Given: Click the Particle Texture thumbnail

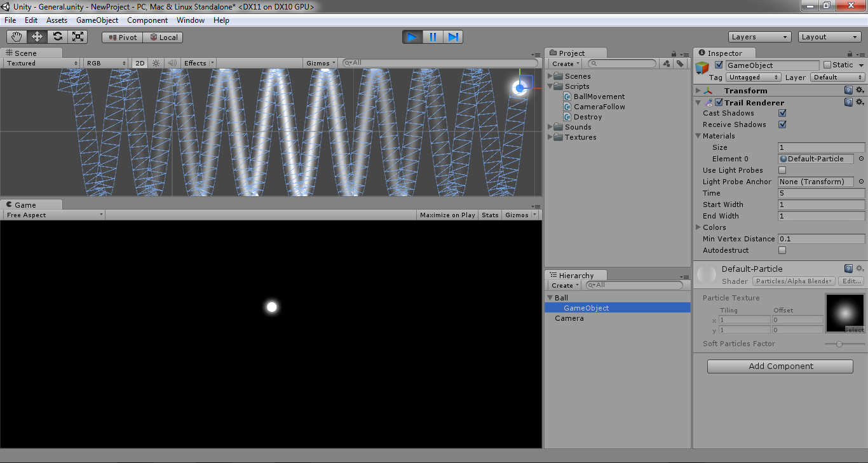Looking at the screenshot, I should (x=845, y=312).
